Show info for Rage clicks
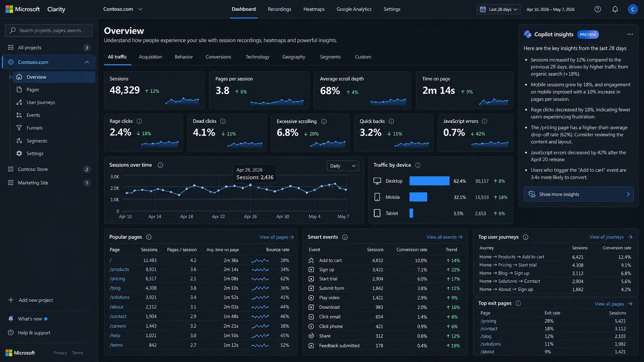The height and width of the screenshot is (362, 644). click(x=139, y=121)
